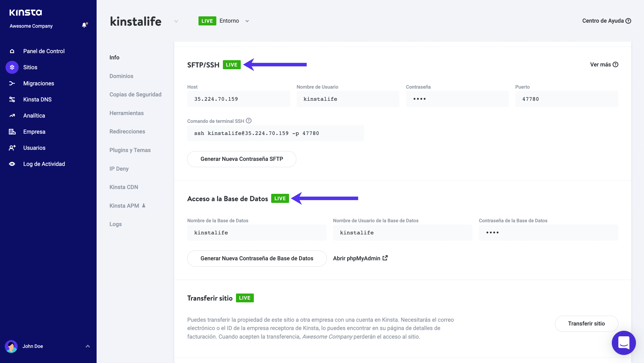Viewport: 644px width, 363px height.
Task: Switch to the Herramientas tab
Action: coord(127,113)
